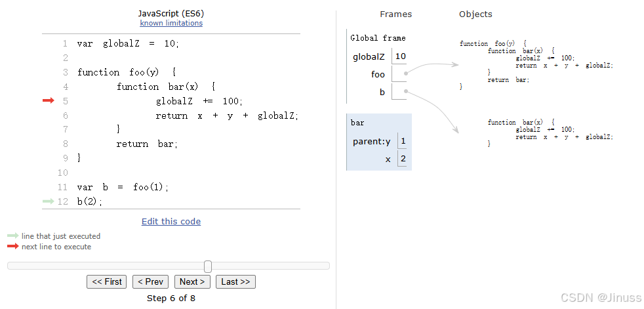Open the known limitations link
644x309 pixels.
coord(171,23)
